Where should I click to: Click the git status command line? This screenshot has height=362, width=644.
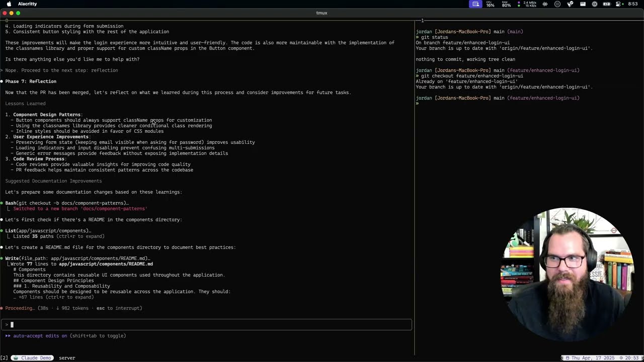(x=435, y=37)
